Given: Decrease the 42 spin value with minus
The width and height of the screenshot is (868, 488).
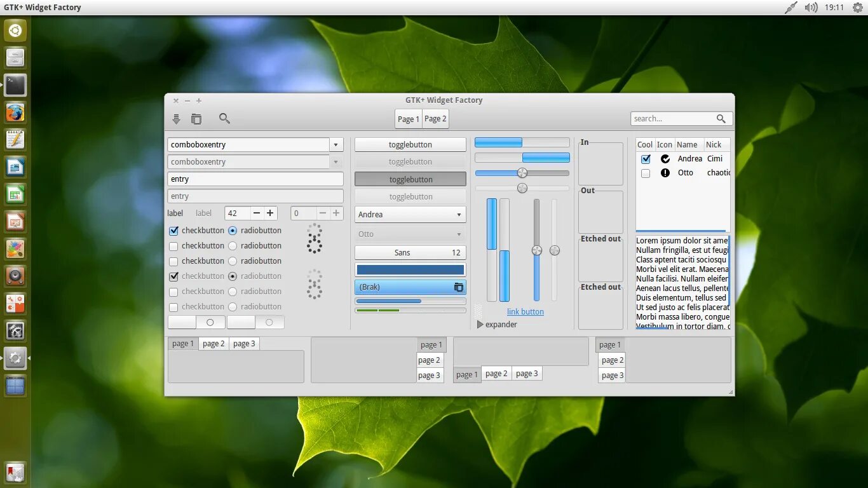Looking at the screenshot, I should click(256, 213).
